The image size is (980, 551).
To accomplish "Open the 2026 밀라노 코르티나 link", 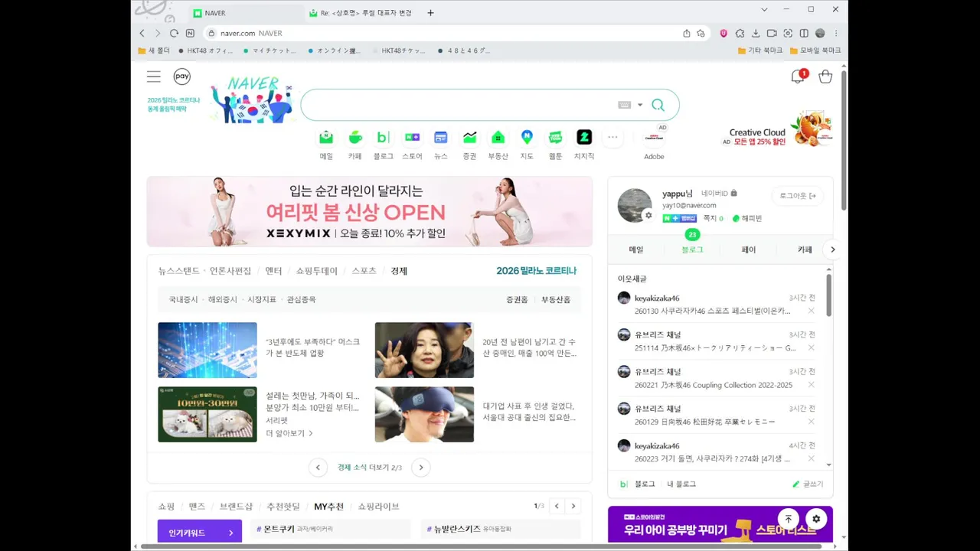I will tap(536, 271).
